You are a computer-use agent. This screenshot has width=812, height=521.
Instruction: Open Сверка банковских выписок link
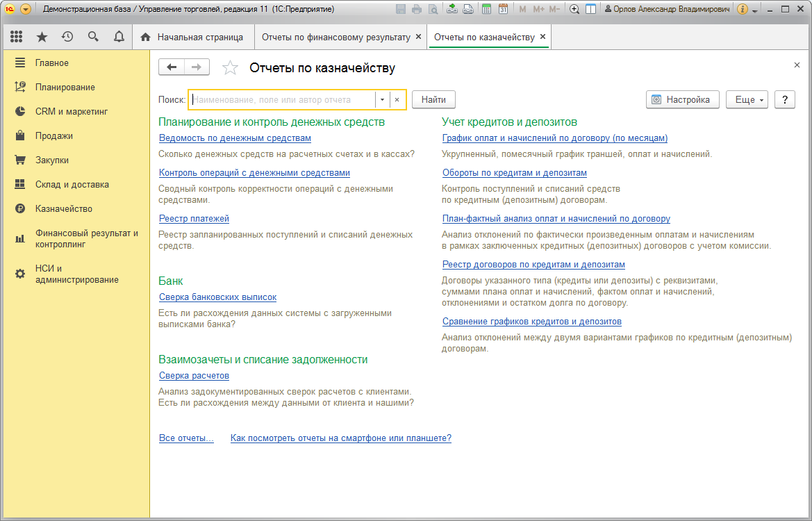point(218,297)
